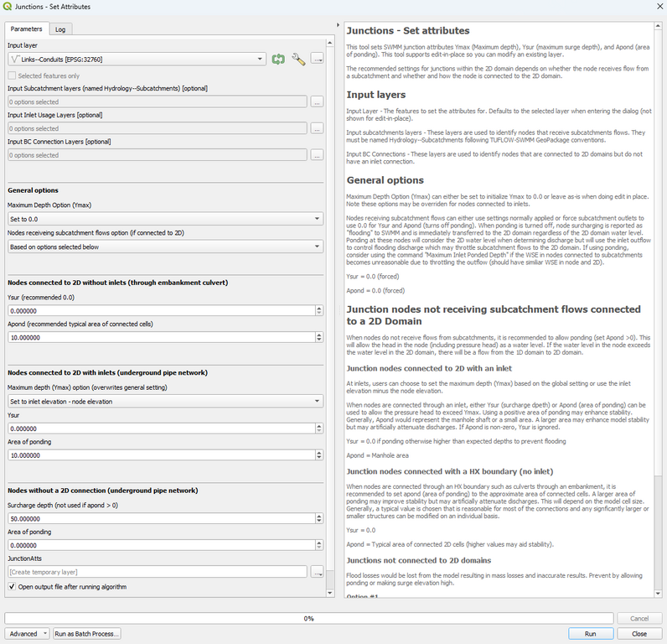Open Input Subcatchment layers selection button

pyautogui.click(x=317, y=101)
